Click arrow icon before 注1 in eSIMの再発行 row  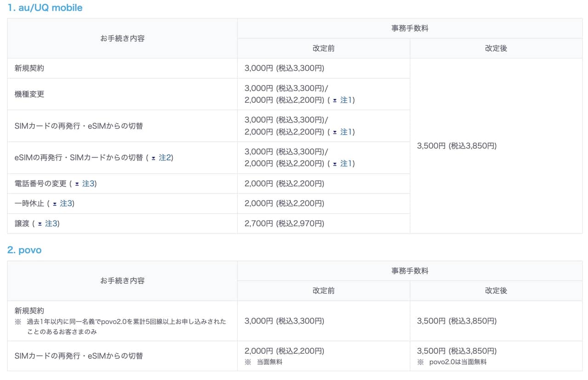[x=335, y=164]
